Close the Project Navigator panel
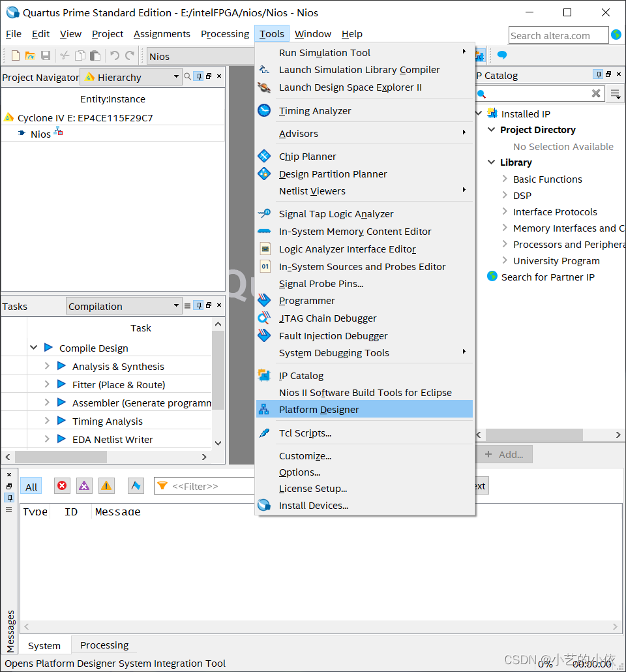The height and width of the screenshot is (672, 626). (219, 76)
